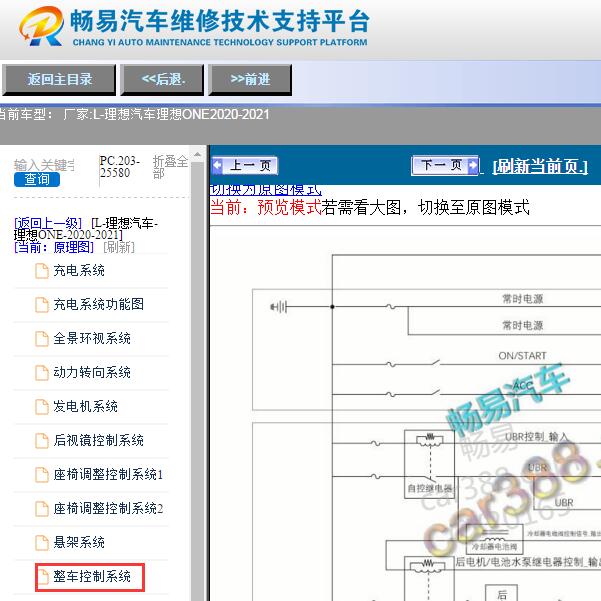Screen dimensions: 601x601
Task: Open the 发电机系统 item
Action: 85,406
